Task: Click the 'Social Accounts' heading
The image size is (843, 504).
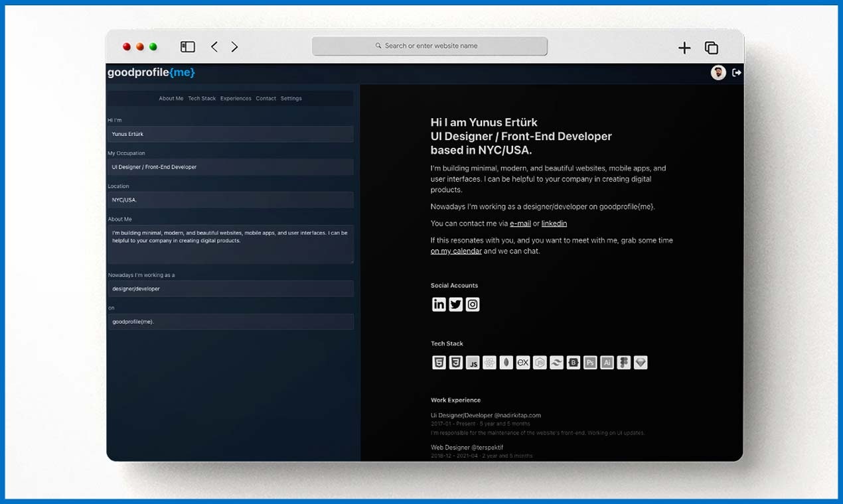Action: (x=454, y=285)
